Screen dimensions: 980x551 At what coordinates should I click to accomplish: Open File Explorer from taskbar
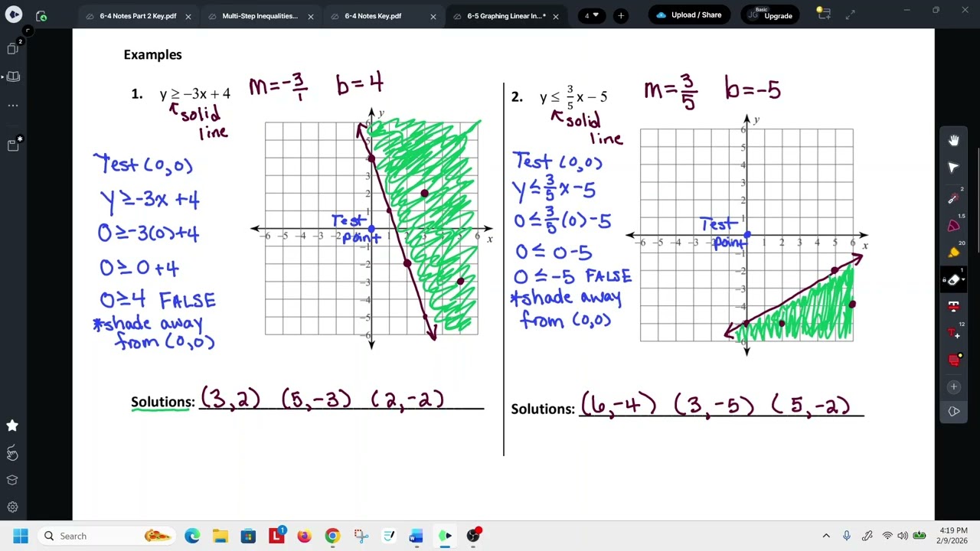pyautogui.click(x=220, y=536)
